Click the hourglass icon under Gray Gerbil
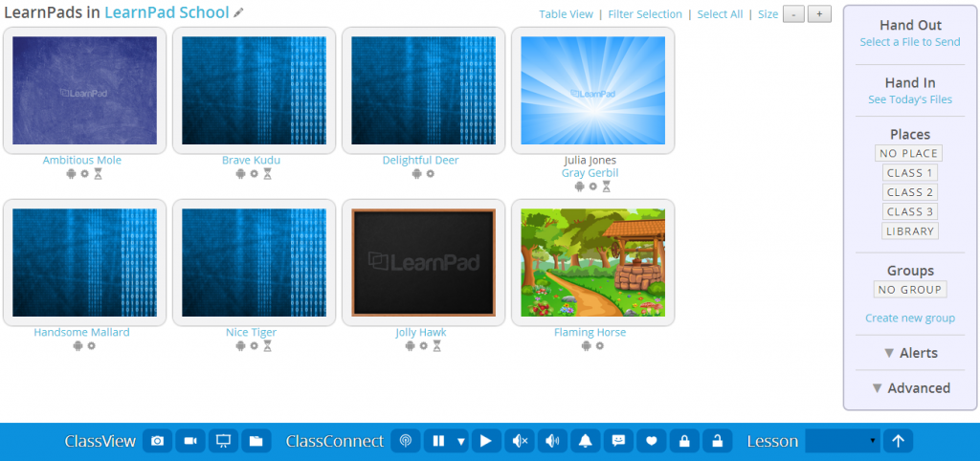980x461 pixels. [x=606, y=187]
